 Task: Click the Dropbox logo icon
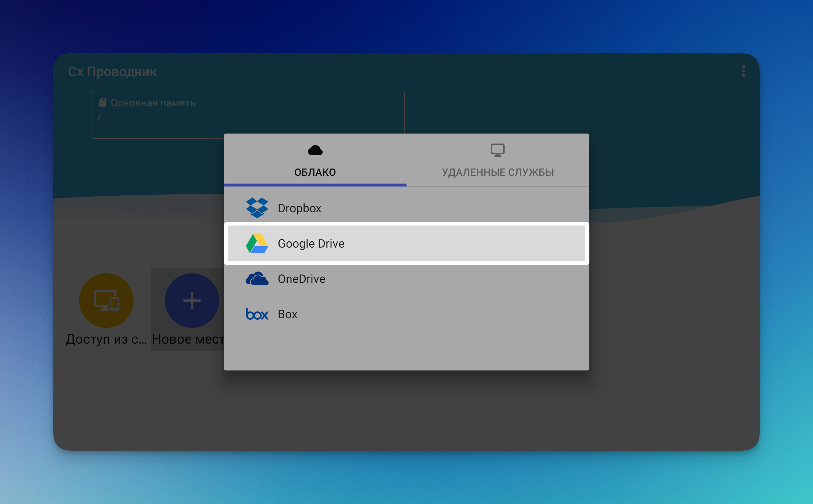coord(257,208)
